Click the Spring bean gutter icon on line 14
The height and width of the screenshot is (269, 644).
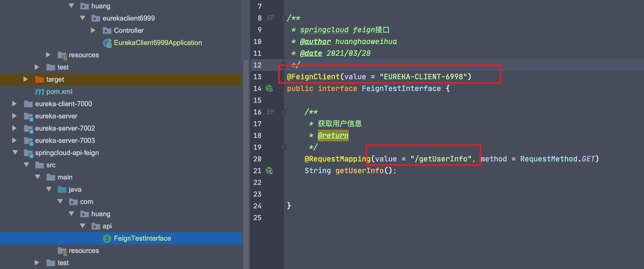(269, 89)
